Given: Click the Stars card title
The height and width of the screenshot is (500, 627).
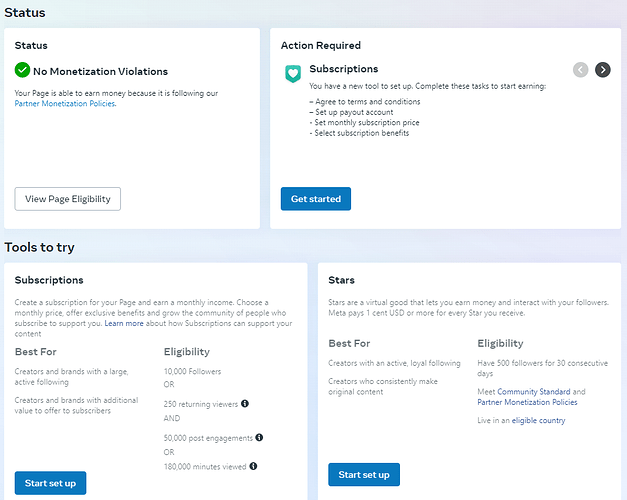Looking at the screenshot, I should (341, 280).
